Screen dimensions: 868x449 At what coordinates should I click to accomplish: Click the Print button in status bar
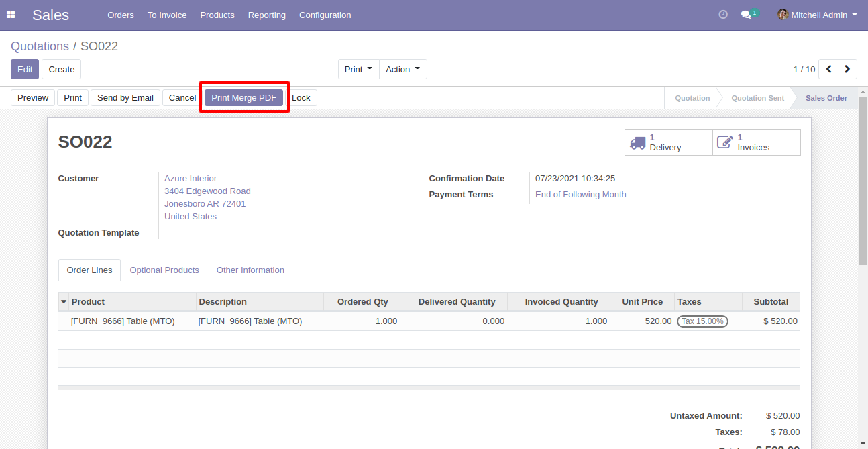point(72,98)
